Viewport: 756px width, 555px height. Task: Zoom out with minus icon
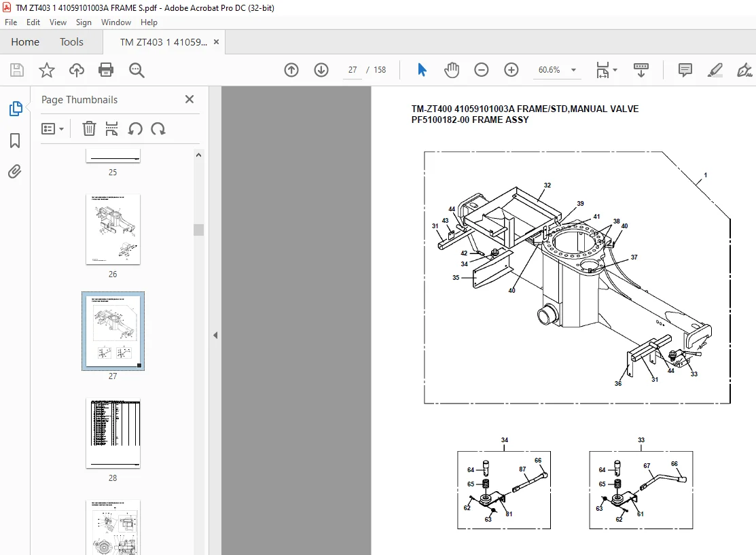[x=481, y=70]
